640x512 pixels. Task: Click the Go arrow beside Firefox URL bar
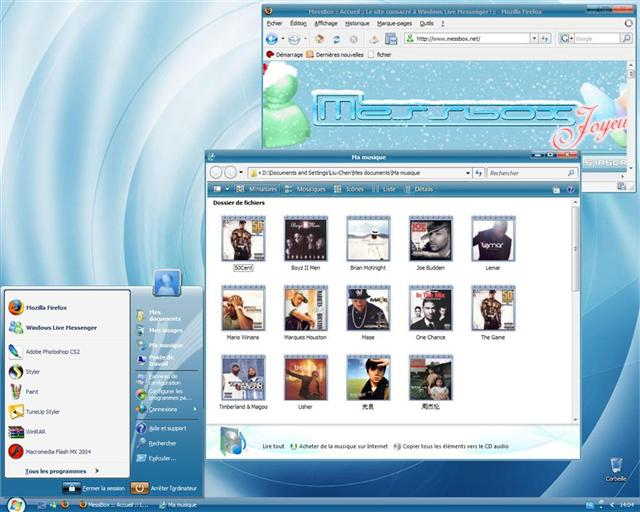[545, 39]
